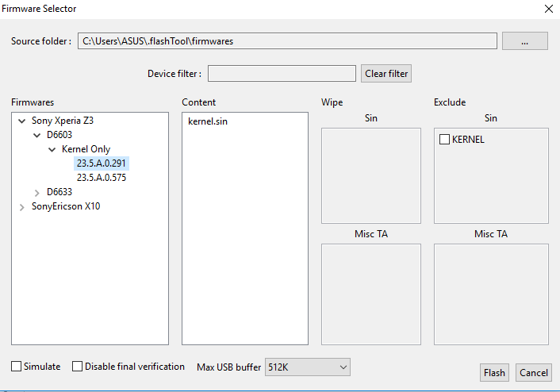
Task: Click the Clear filter button
Action: 386,73
